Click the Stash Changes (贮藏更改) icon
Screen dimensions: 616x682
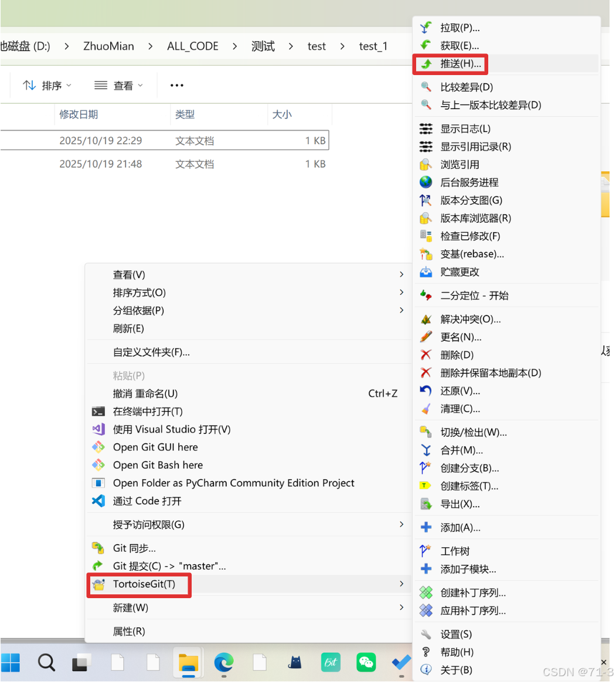tap(426, 272)
